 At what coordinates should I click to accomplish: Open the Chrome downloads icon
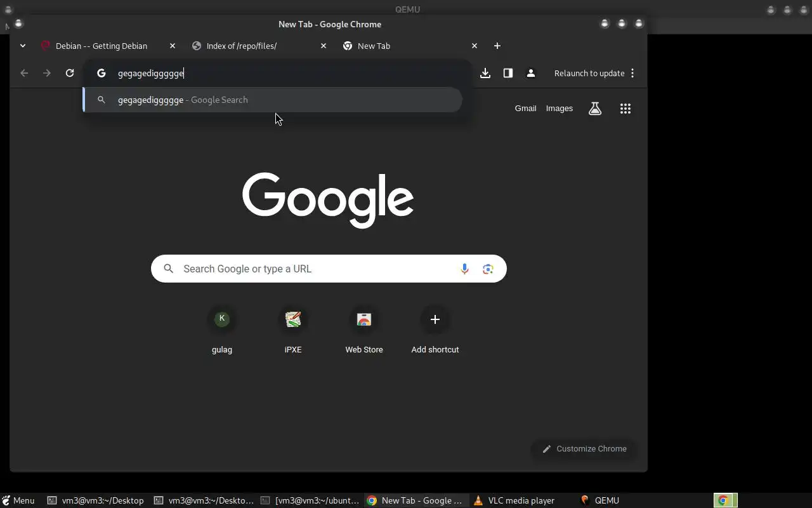click(485, 73)
